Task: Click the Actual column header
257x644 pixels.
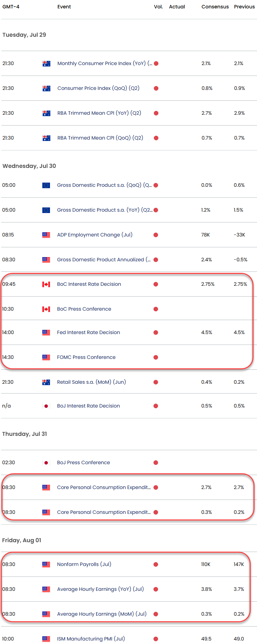Action: [x=177, y=7]
